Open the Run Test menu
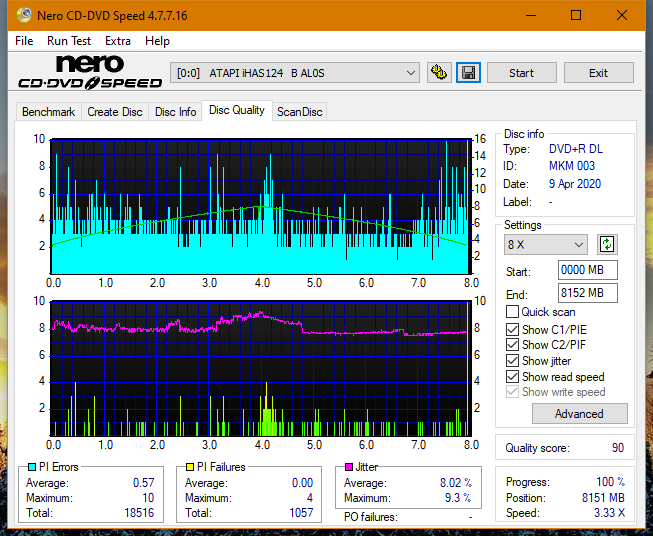This screenshot has width=653, height=536. [69, 41]
